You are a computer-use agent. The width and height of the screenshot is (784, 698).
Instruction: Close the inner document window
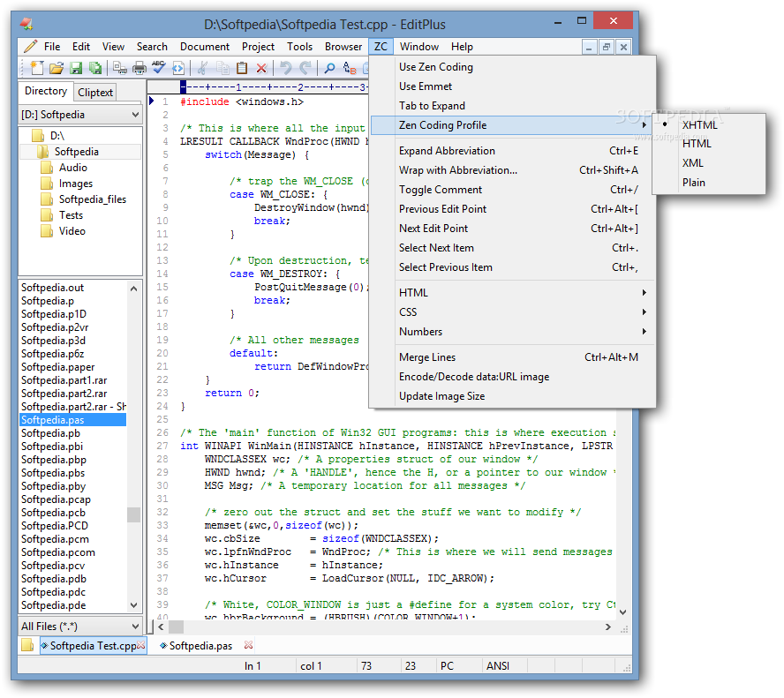point(623,48)
